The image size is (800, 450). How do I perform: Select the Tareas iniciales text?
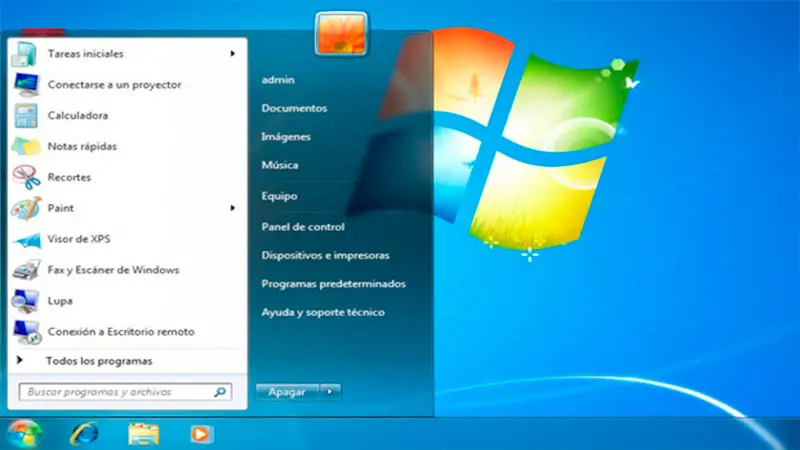(x=86, y=54)
